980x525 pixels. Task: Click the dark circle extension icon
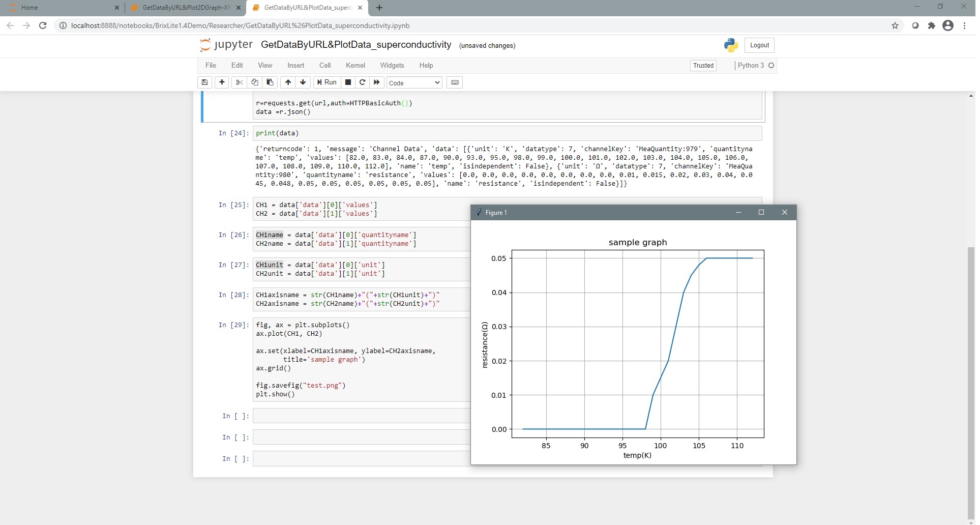click(915, 25)
